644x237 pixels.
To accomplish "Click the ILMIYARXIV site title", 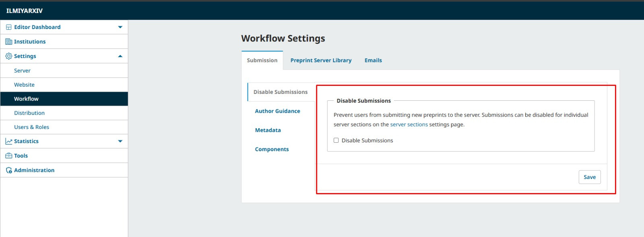I will pos(24,11).
